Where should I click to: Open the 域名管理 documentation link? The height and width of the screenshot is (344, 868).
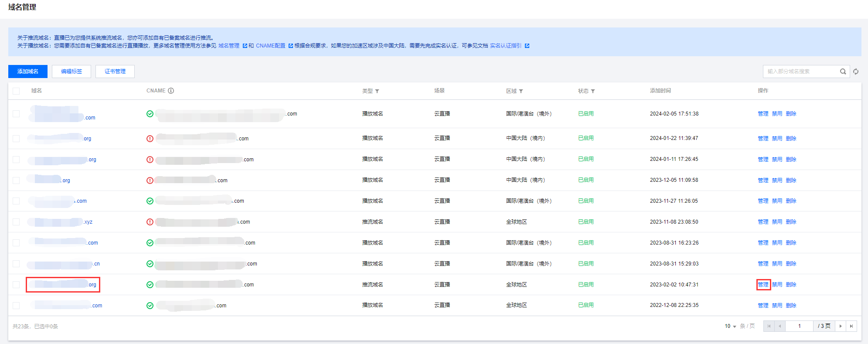coord(229,46)
